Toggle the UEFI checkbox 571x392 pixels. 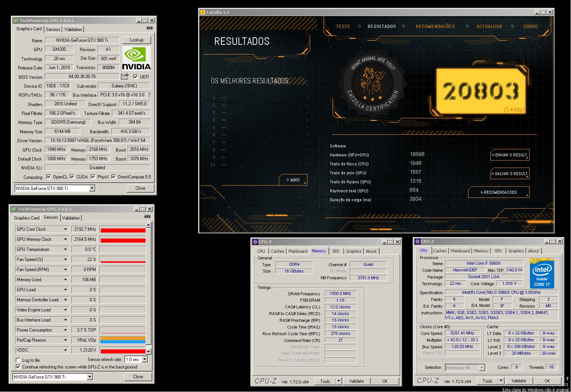pos(135,77)
